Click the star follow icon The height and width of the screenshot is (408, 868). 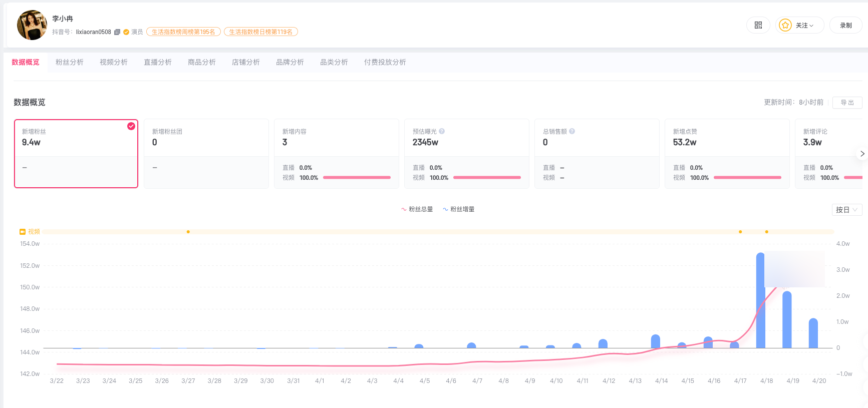785,25
